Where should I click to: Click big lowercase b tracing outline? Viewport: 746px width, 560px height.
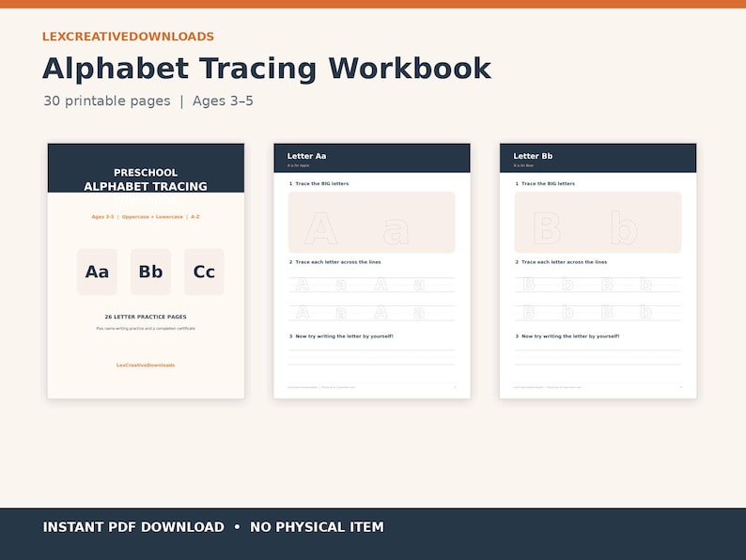[624, 228]
